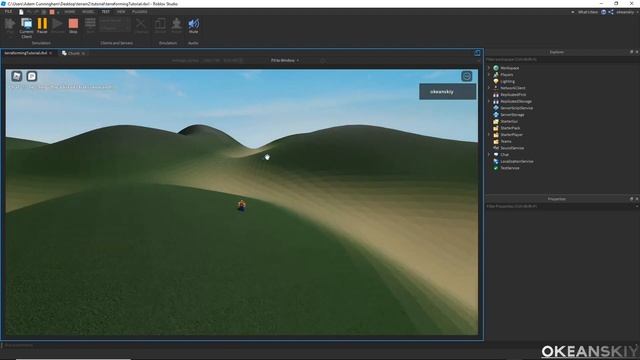This screenshot has width=640, height=360.
Task: Select the TestService checkmark icon
Action: point(496,168)
